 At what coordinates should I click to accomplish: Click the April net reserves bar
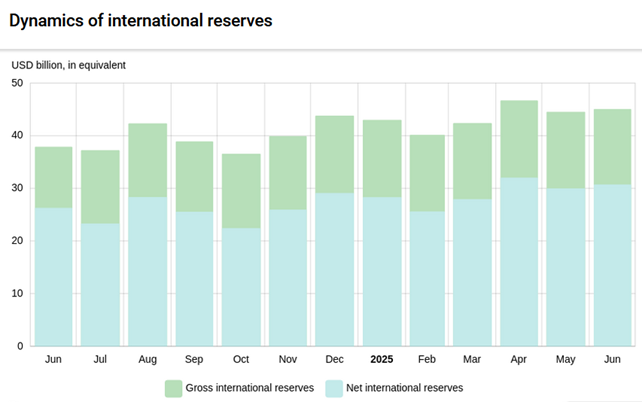[518, 262]
